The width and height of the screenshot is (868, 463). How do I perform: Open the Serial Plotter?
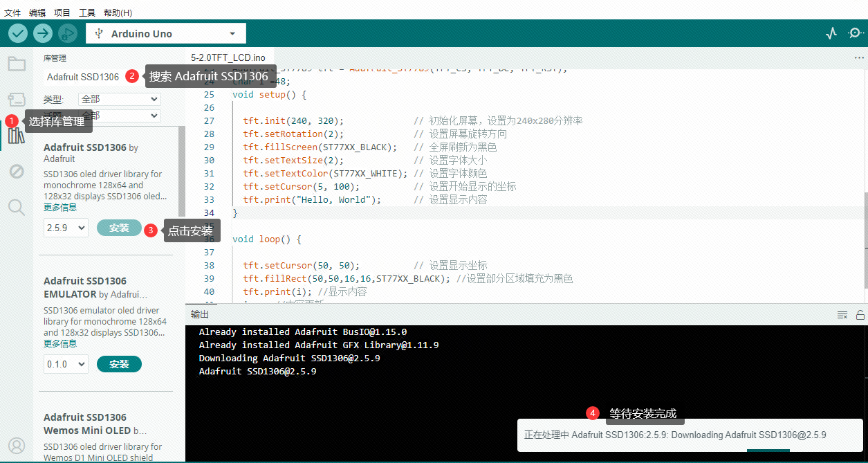click(x=832, y=33)
